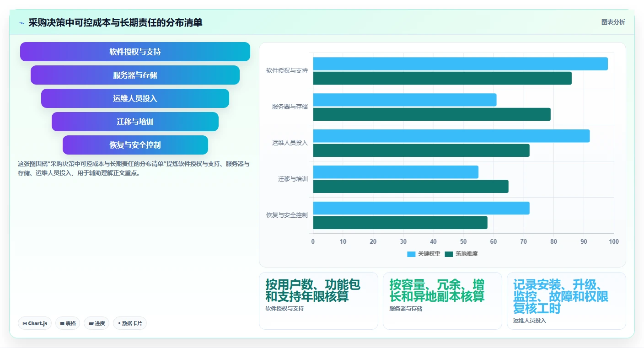Click the blue 关键权重 bar for 恢复与安全控制
The width and height of the screenshot is (644, 348).
coord(421,208)
